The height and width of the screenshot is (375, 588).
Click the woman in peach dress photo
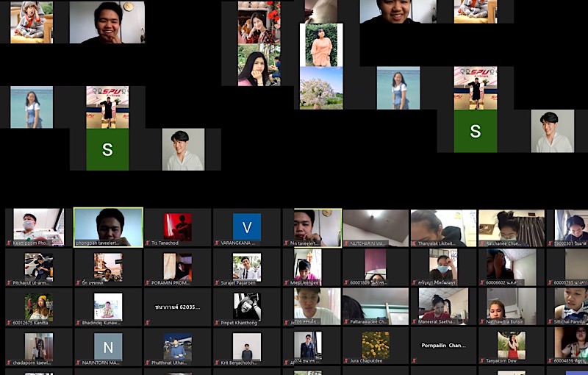321,45
